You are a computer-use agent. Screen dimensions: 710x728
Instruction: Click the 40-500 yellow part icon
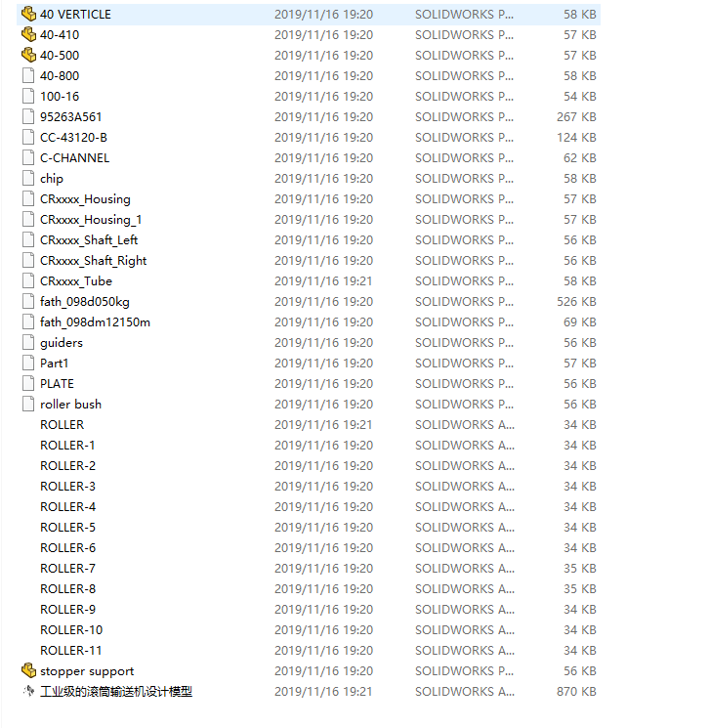(28, 56)
